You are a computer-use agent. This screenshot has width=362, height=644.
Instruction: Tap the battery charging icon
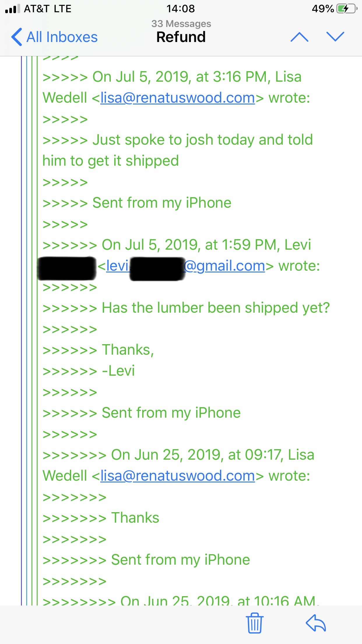(x=347, y=8)
